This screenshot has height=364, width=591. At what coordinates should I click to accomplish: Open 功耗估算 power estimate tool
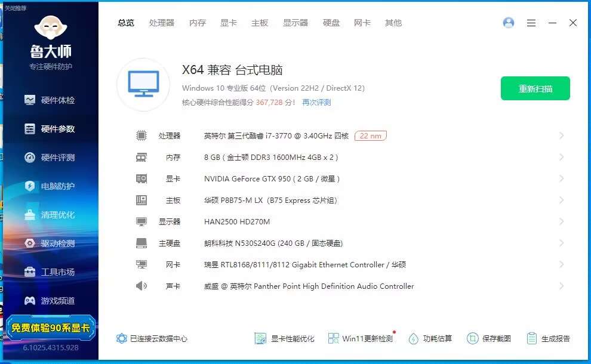click(430, 338)
